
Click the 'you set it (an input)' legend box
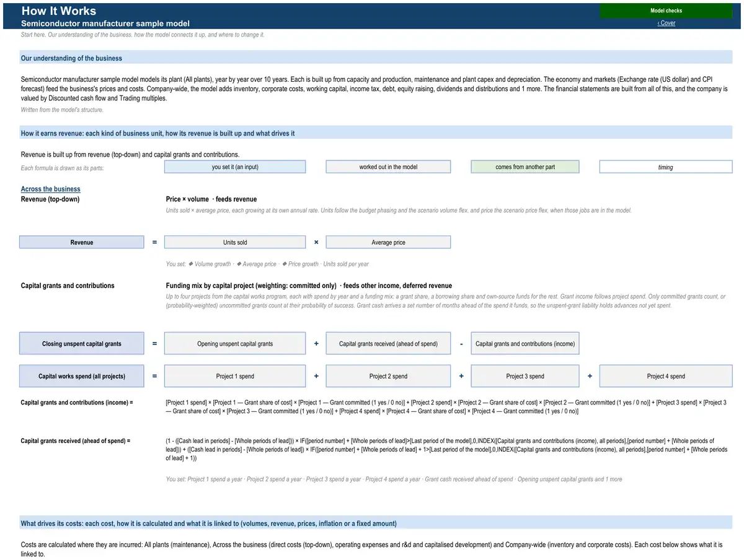235,167
